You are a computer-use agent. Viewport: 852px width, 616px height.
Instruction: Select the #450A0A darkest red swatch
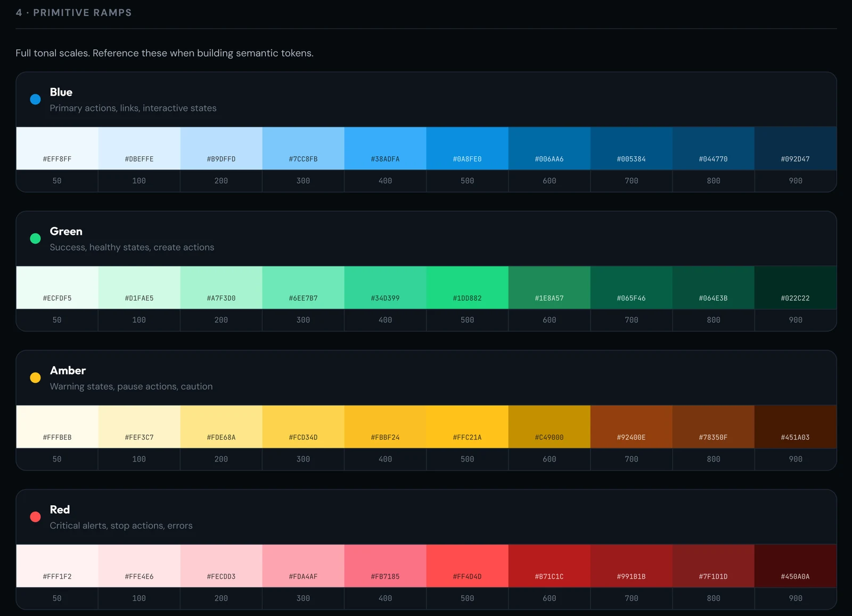[x=796, y=566]
